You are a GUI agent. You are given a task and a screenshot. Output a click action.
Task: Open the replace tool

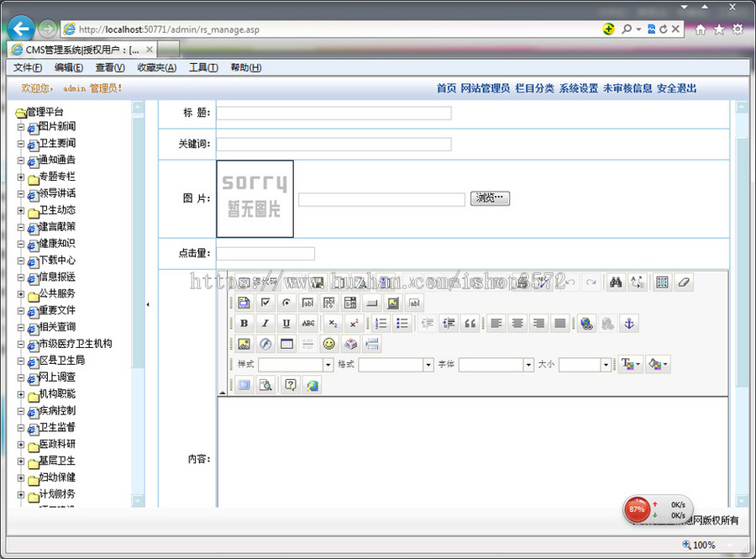point(637,282)
